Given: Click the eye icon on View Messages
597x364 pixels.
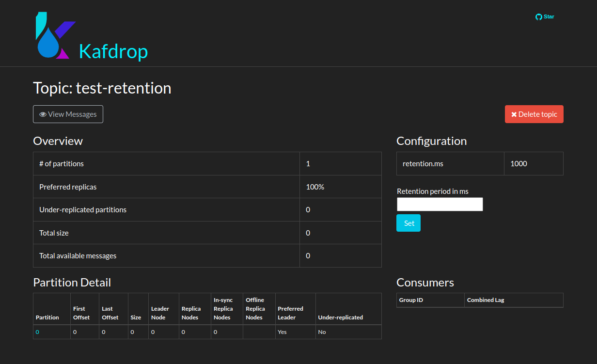Looking at the screenshot, I should click(43, 114).
